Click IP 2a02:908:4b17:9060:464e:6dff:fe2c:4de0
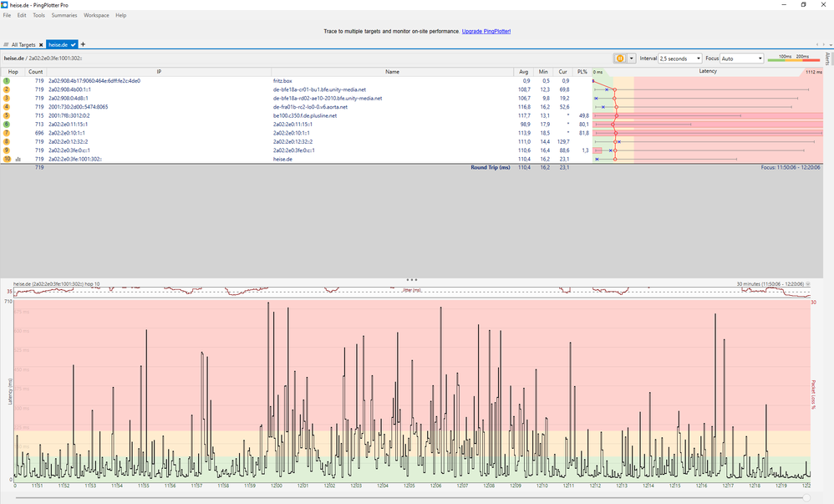 pos(94,81)
